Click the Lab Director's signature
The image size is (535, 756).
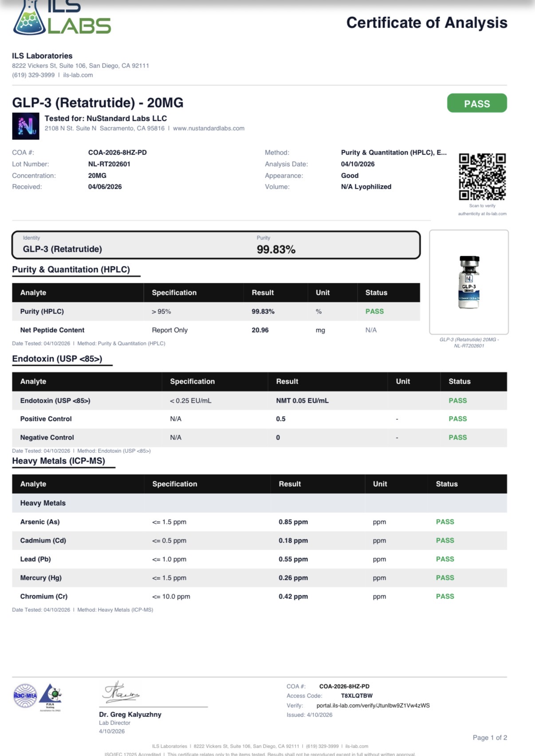pyautogui.click(x=121, y=692)
